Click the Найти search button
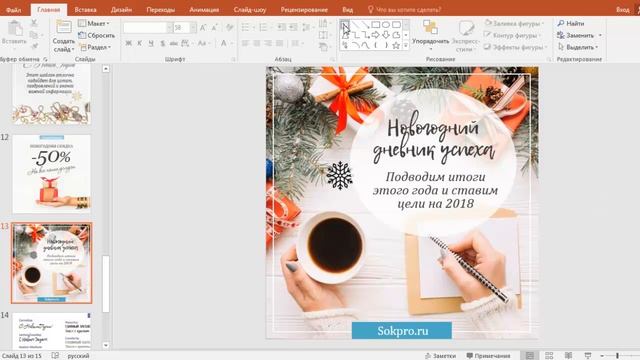The height and width of the screenshot is (360, 640). (x=571, y=24)
